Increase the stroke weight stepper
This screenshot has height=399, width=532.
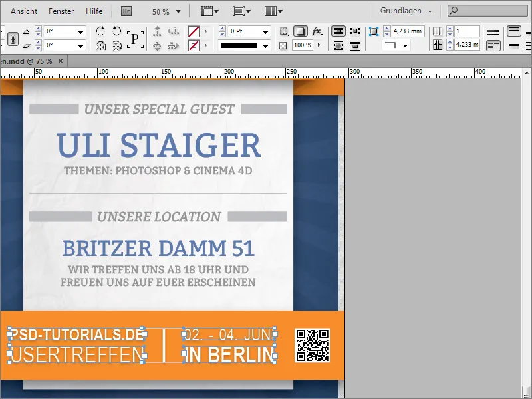(222, 29)
